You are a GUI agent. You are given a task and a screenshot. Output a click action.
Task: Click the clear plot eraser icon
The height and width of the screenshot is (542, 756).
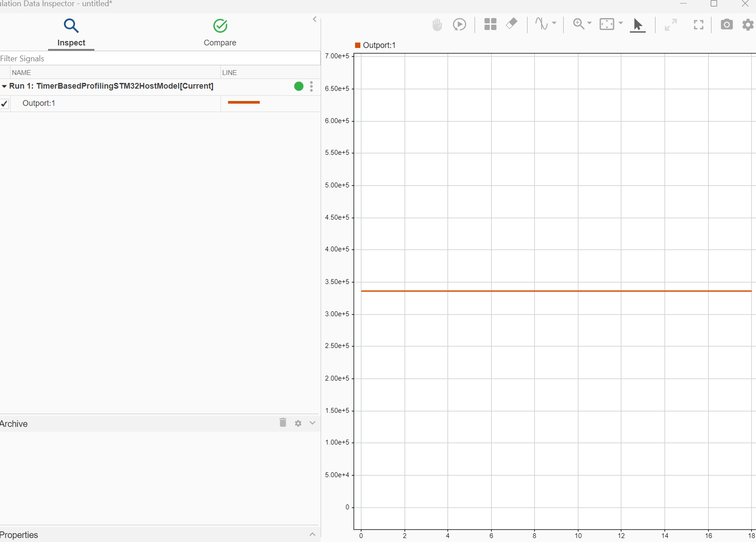coord(511,23)
